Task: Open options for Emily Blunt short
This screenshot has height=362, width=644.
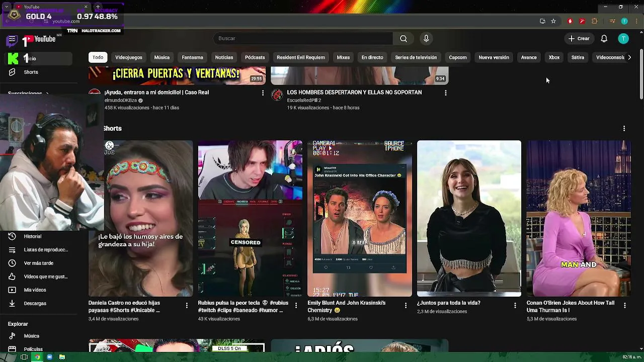Action: click(x=406, y=305)
